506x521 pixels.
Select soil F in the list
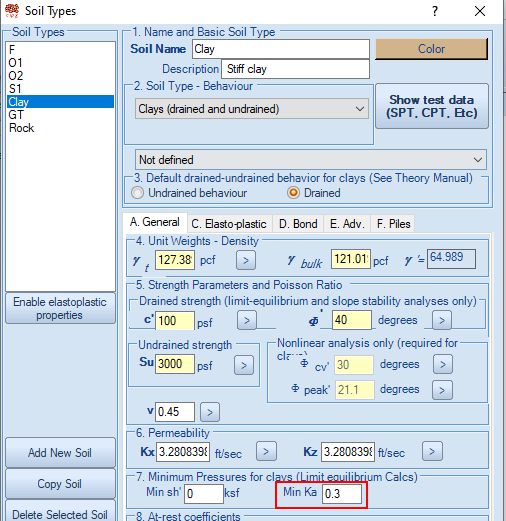(60, 50)
